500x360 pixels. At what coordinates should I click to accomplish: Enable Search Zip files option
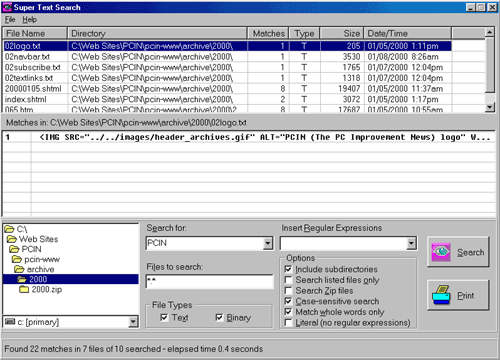tap(289, 290)
